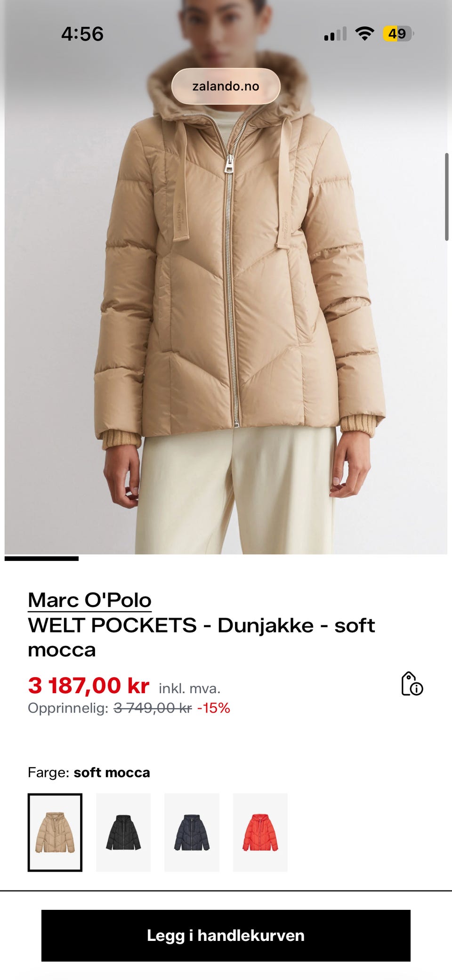This screenshot has height=980, width=452.
Task: Tap the price info tag icon
Action: click(412, 684)
